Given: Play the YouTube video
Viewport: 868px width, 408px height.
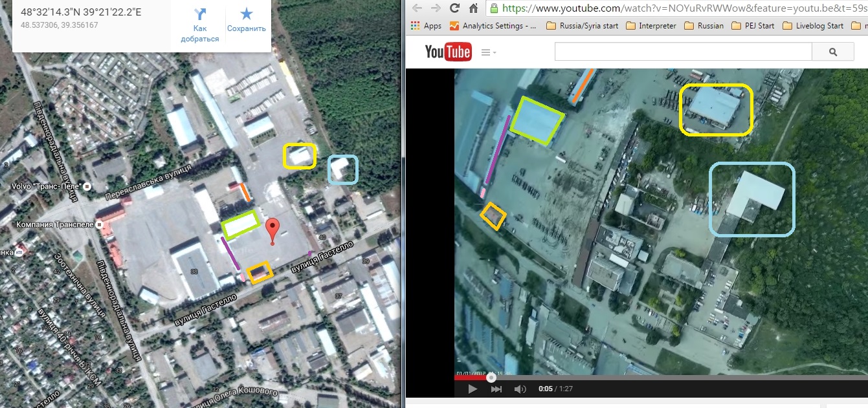Looking at the screenshot, I should (x=473, y=389).
